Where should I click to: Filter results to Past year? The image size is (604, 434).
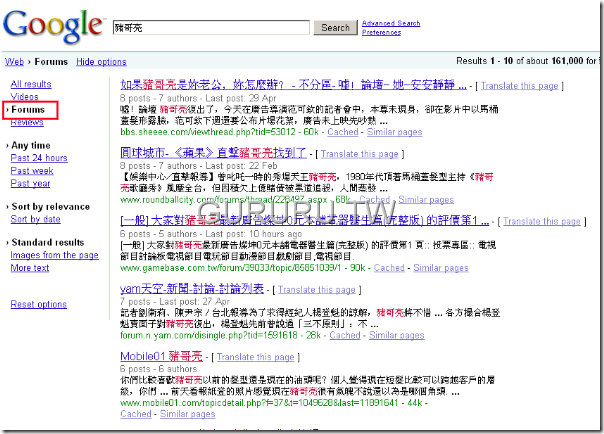30,183
